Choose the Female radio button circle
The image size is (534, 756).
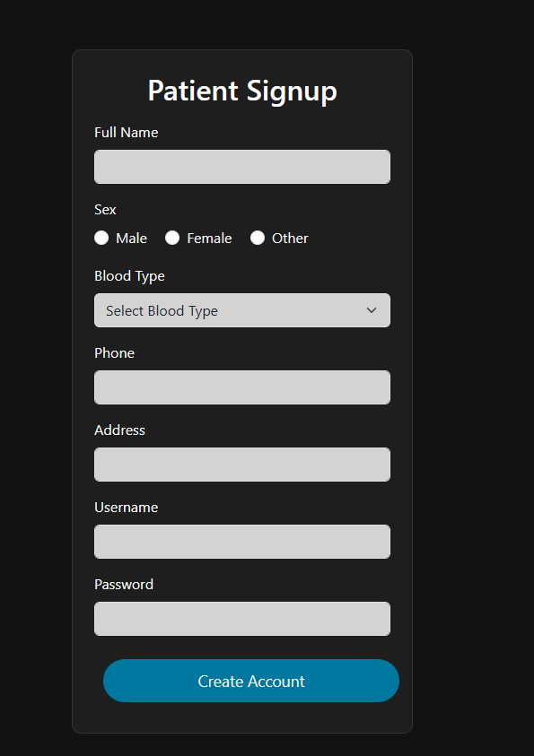coord(172,238)
